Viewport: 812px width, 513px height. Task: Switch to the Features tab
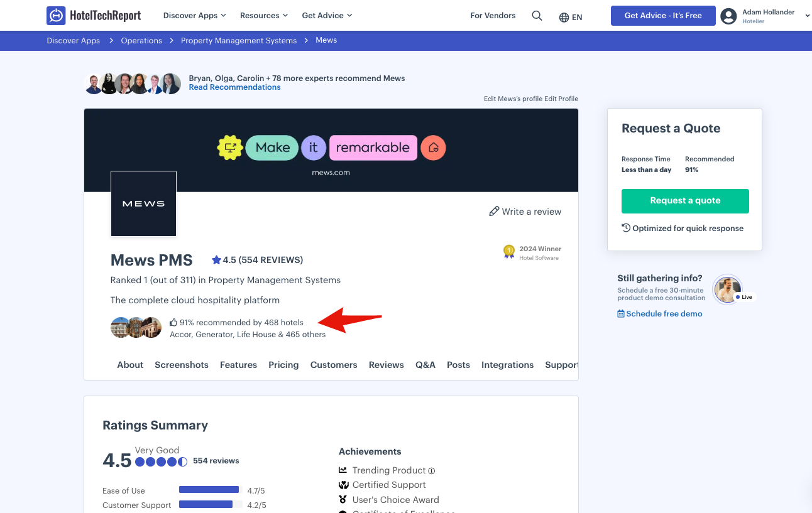coord(238,365)
